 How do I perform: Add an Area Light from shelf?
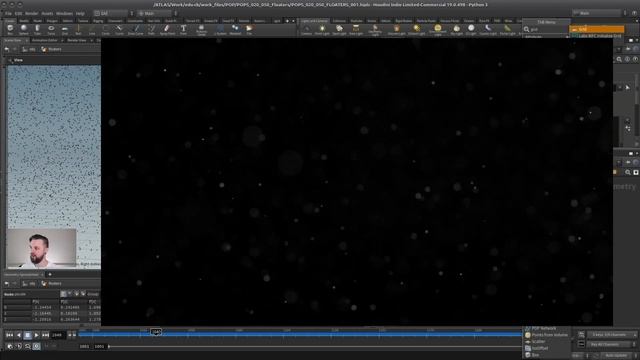pyautogui.click(x=356, y=29)
